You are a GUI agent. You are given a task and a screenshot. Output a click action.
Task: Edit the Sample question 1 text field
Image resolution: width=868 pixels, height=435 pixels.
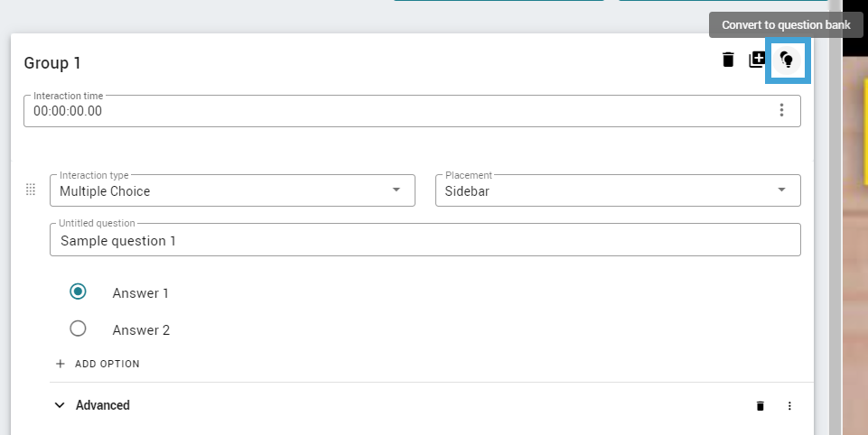tap(425, 240)
